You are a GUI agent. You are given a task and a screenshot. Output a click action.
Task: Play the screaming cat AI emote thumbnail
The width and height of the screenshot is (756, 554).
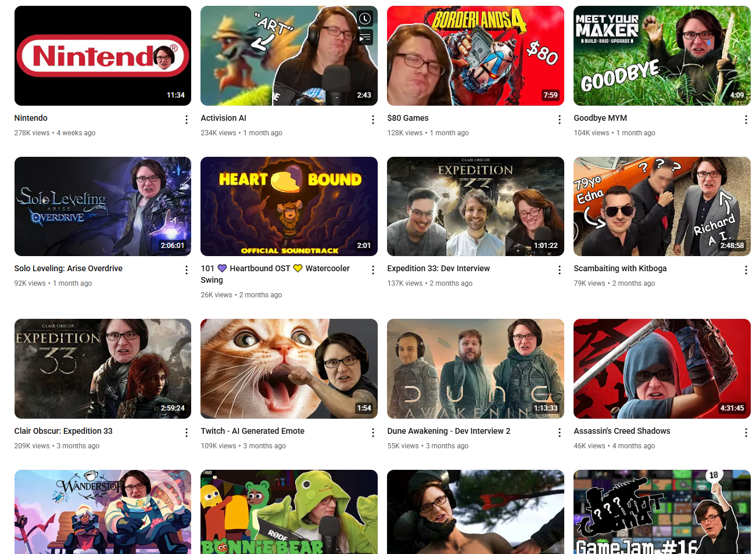(289, 369)
